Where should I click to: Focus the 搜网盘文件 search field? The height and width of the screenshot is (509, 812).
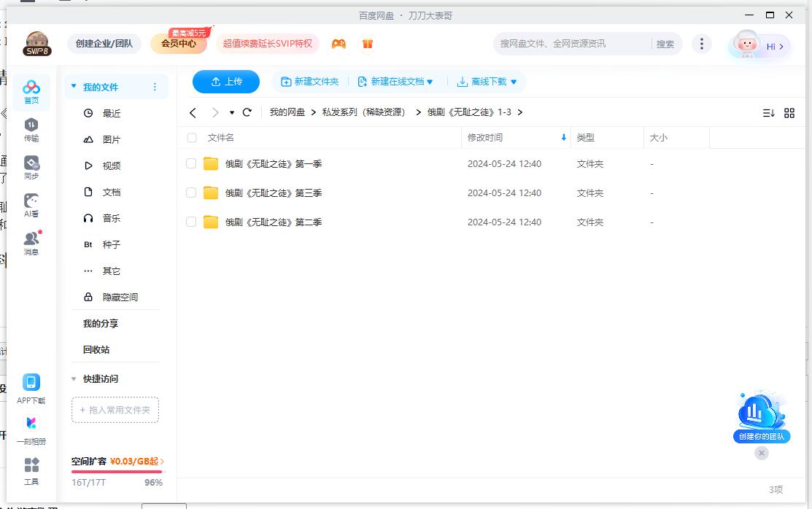pyautogui.click(x=572, y=44)
